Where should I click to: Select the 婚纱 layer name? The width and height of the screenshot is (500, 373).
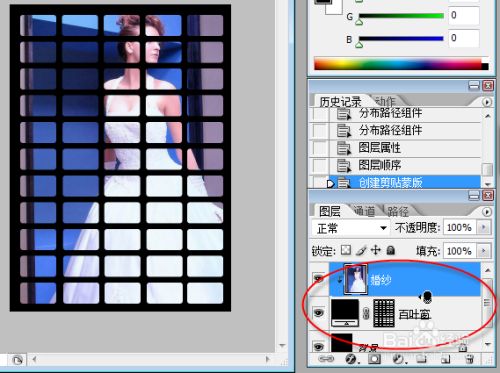pyautogui.click(x=380, y=280)
